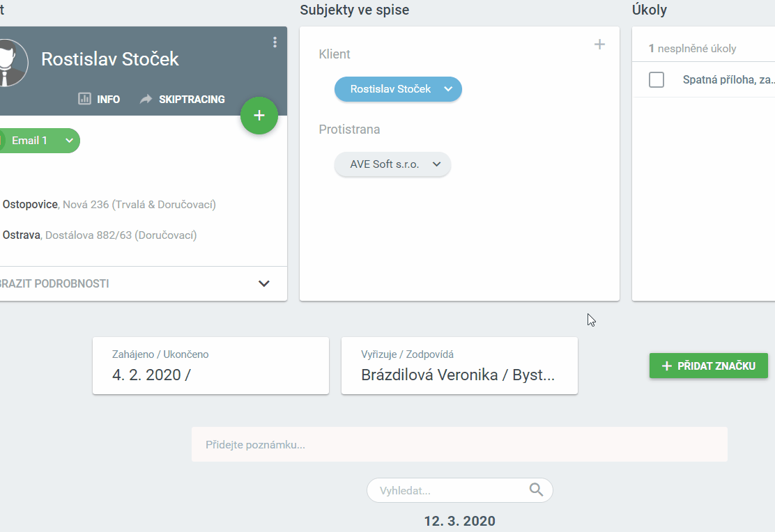Open the Zahájeno / Ukončeno date card
This screenshot has width=775, height=532.
click(x=210, y=366)
